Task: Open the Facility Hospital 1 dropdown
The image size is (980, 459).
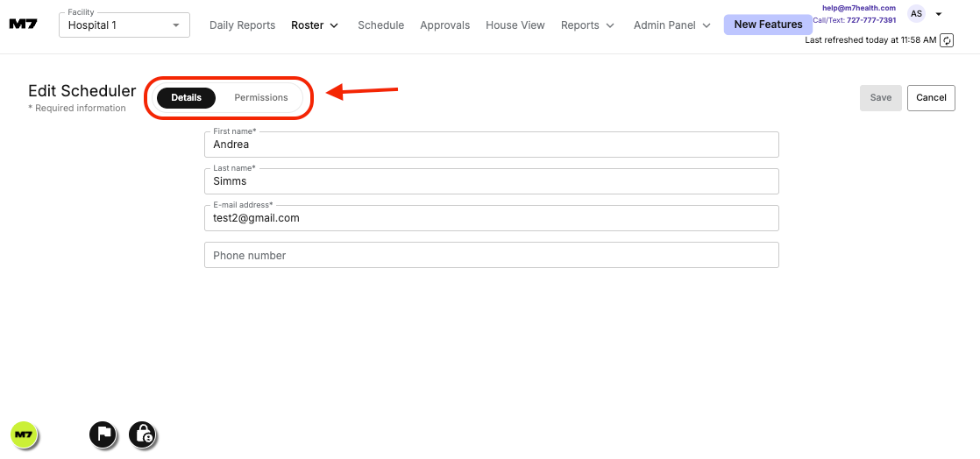Action: (x=124, y=25)
